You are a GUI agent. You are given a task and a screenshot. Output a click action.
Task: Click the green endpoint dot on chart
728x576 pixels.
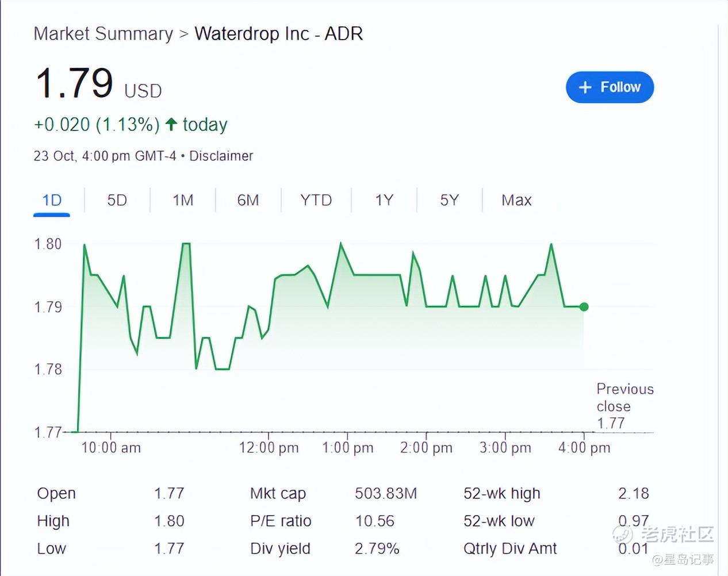point(584,307)
